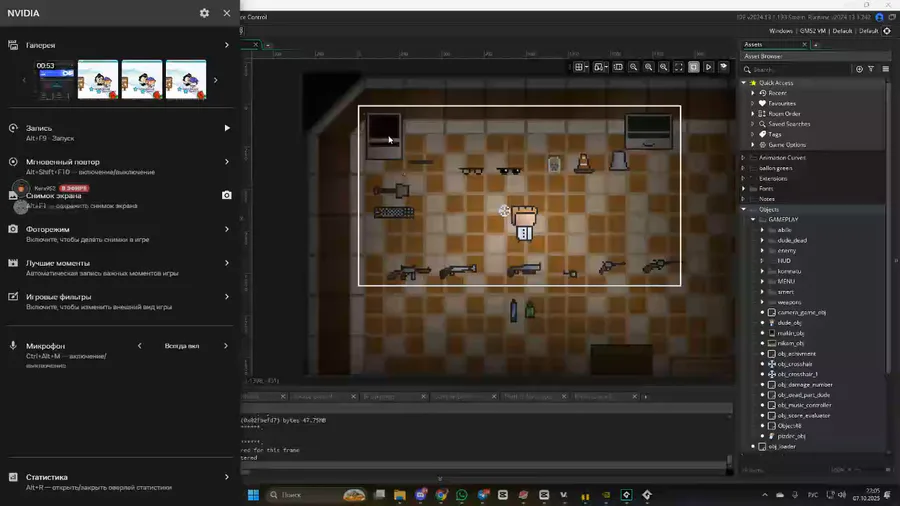
Task: Start recording via Запись play arrow
Action: click(227, 128)
